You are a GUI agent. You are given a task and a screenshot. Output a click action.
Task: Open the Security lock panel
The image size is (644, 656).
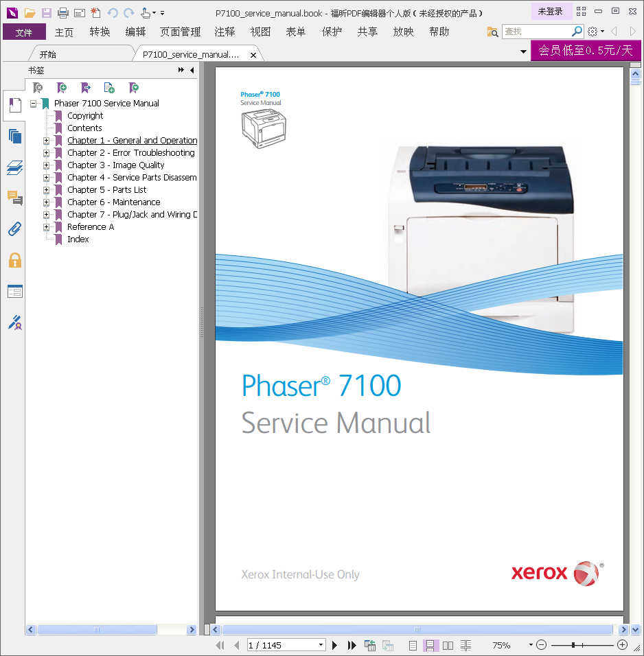click(x=15, y=260)
